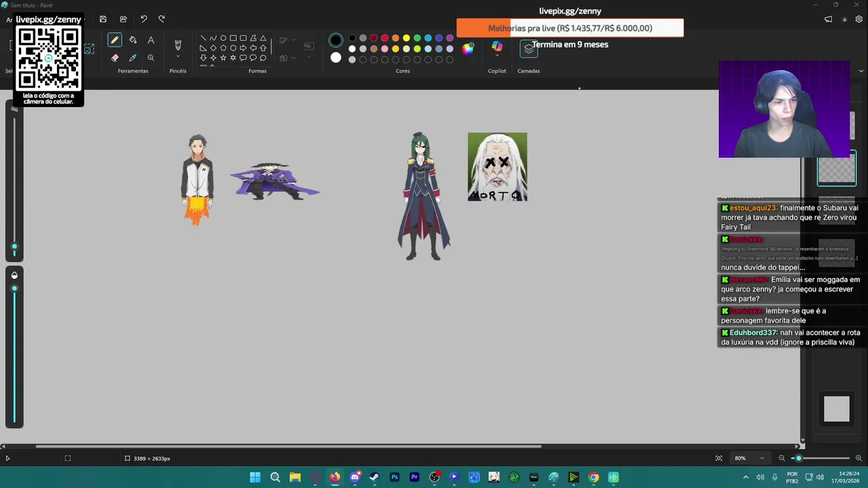The height and width of the screenshot is (488, 868).
Task: Show hidden system tray icons
Action: [746, 477]
